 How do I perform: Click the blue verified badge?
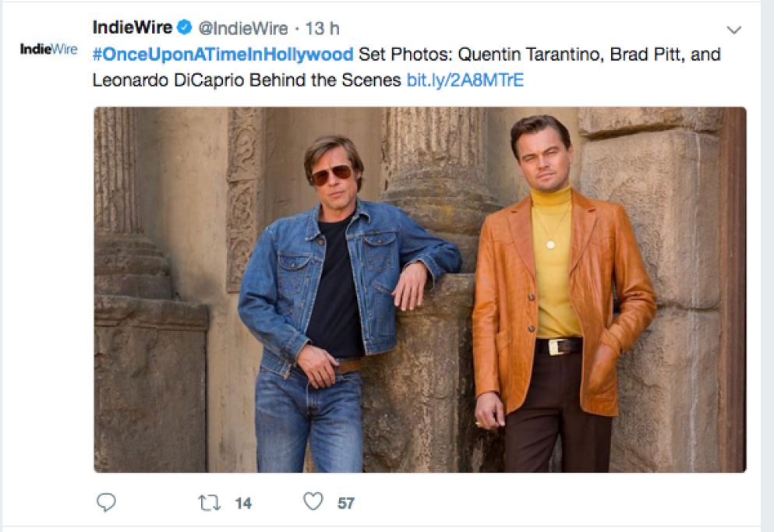click(x=184, y=28)
